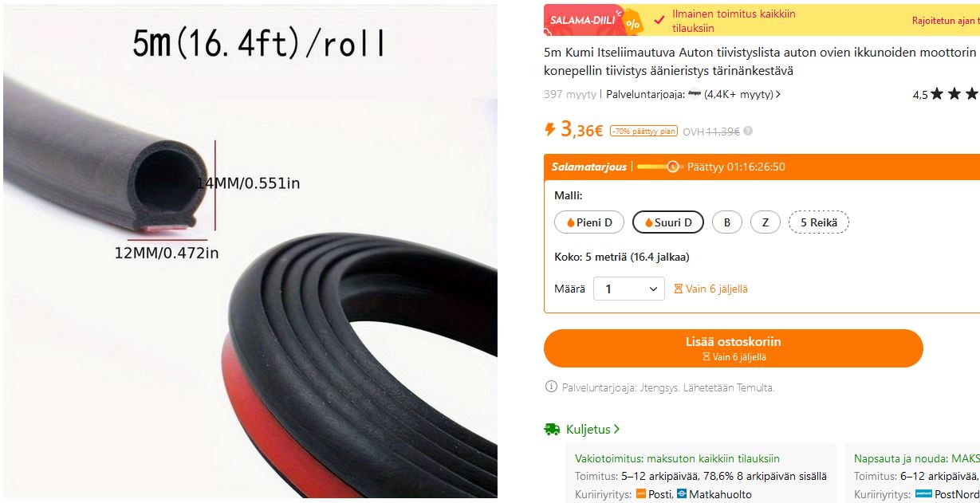Open the Määrä quantity dropdown
This screenshot has height=503, width=980.
tap(629, 289)
